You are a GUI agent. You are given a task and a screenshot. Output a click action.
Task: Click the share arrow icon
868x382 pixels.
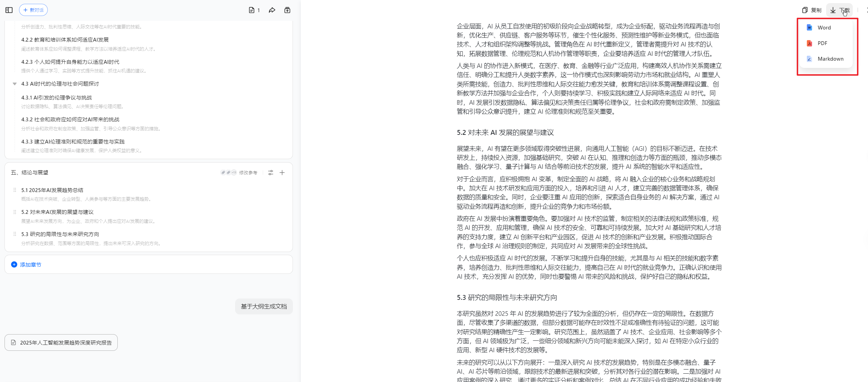click(272, 10)
